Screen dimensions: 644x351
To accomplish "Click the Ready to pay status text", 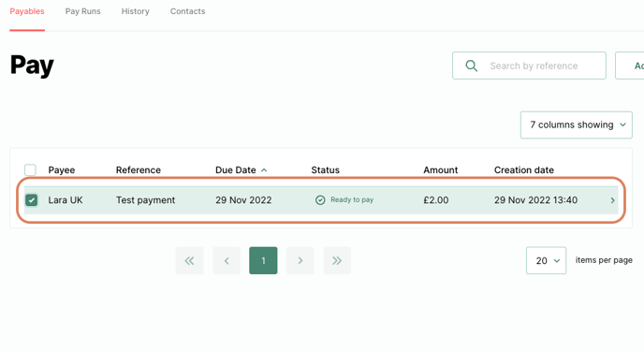I will point(352,200).
